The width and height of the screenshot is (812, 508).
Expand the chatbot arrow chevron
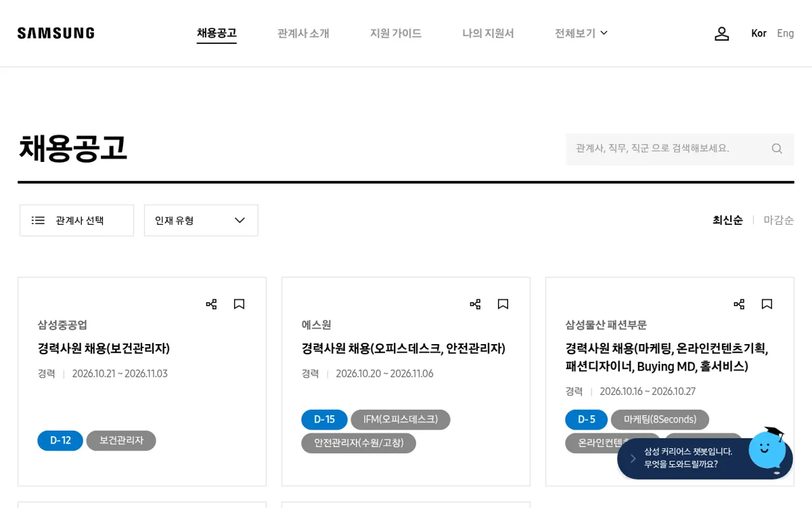[x=633, y=459]
